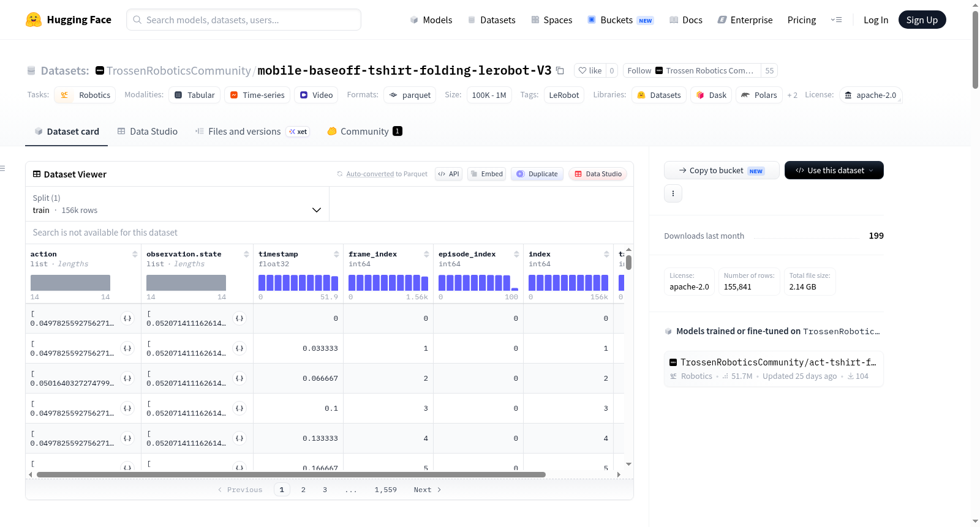
Task: Sort by the timestamp column
Action: [x=336, y=254]
